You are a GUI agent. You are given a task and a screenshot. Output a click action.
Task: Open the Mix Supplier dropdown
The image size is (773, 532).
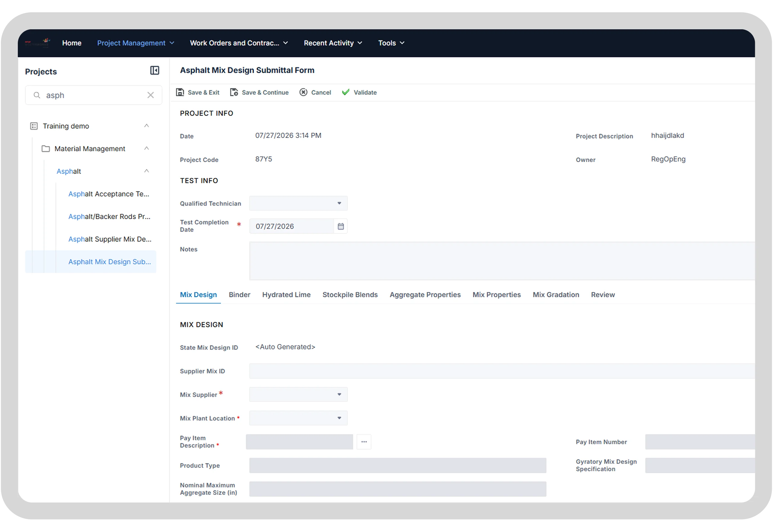click(x=298, y=395)
